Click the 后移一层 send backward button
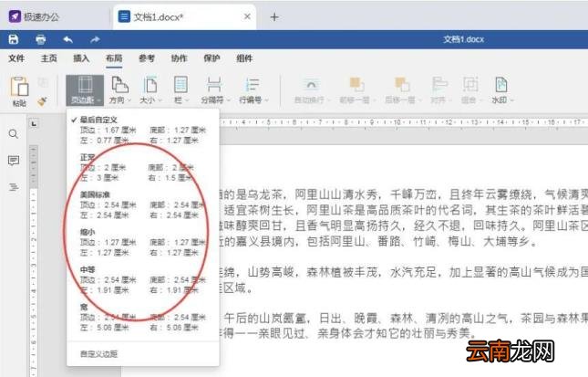This screenshot has width=588, height=377. tap(402, 90)
